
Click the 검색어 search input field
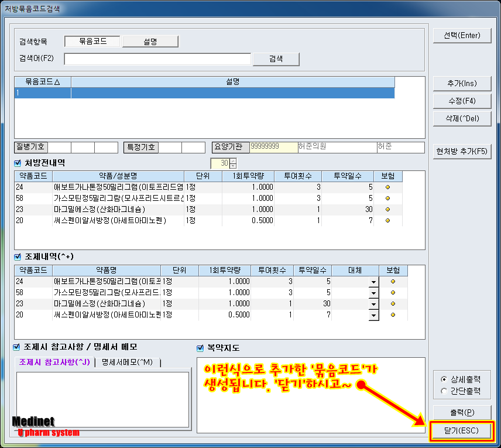[157, 59]
